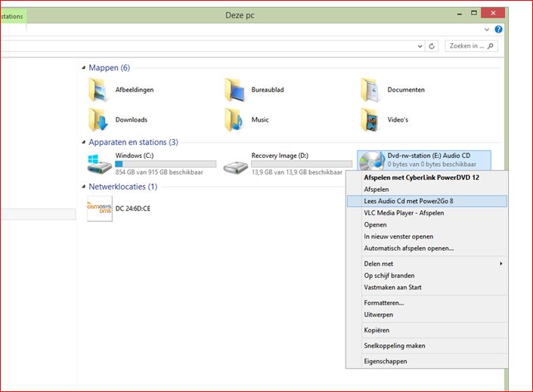The image size is (533, 392).
Task: Choose Uitwerpen to eject the disc
Action: tap(426, 314)
